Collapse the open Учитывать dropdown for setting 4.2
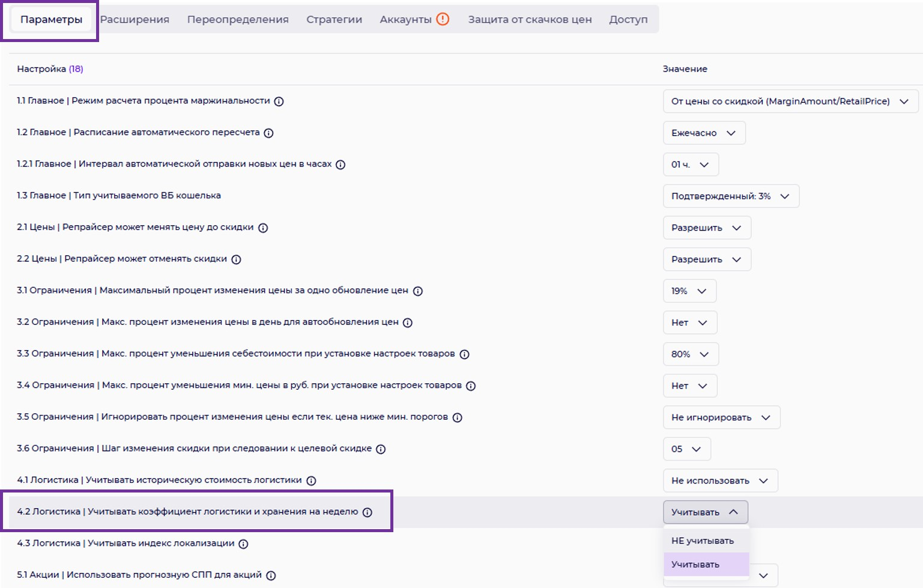Screen dimensions: 923x588 pyautogui.click(x=705, y=512)
